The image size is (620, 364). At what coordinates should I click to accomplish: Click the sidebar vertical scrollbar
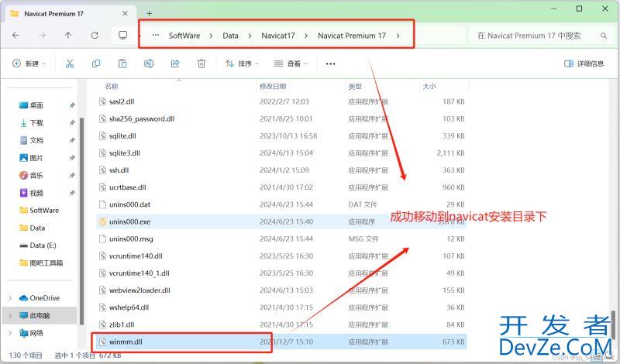tap(81, 221)
